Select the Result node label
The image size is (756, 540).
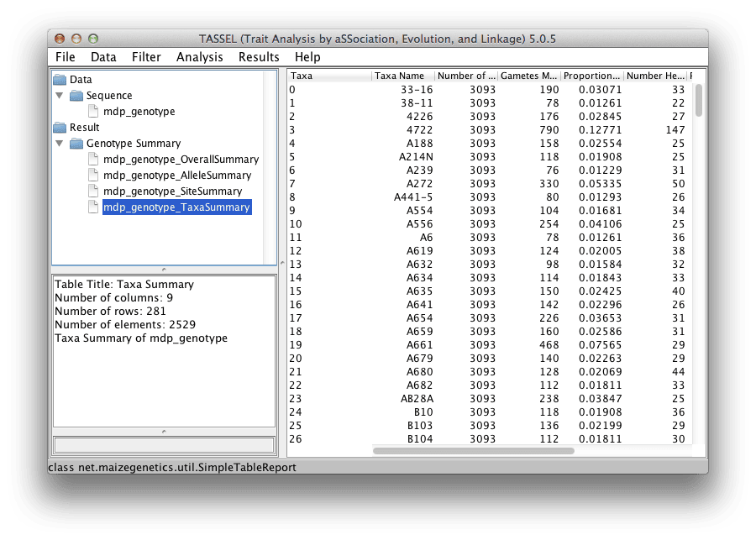click(84, 128)
